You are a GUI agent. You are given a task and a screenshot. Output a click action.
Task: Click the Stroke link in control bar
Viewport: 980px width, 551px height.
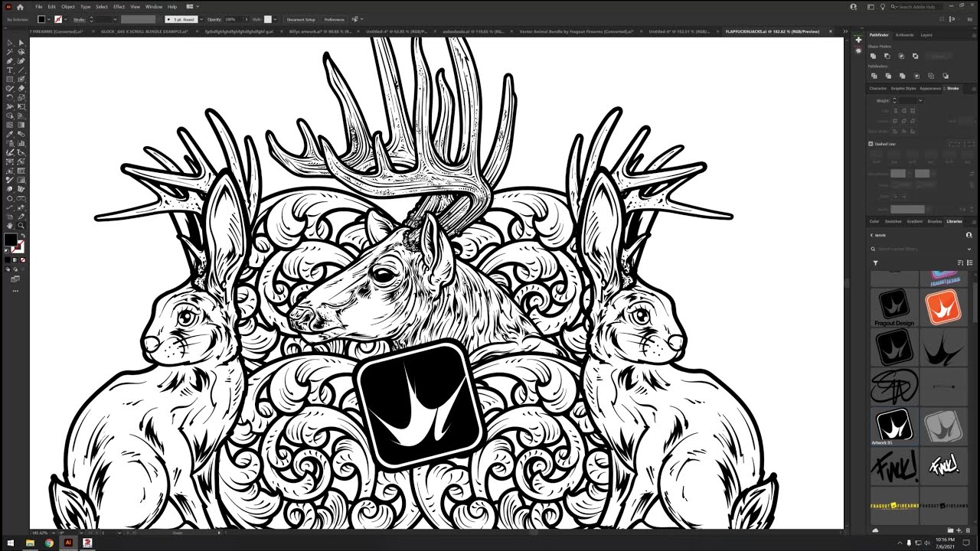click(x=79, y=19)
